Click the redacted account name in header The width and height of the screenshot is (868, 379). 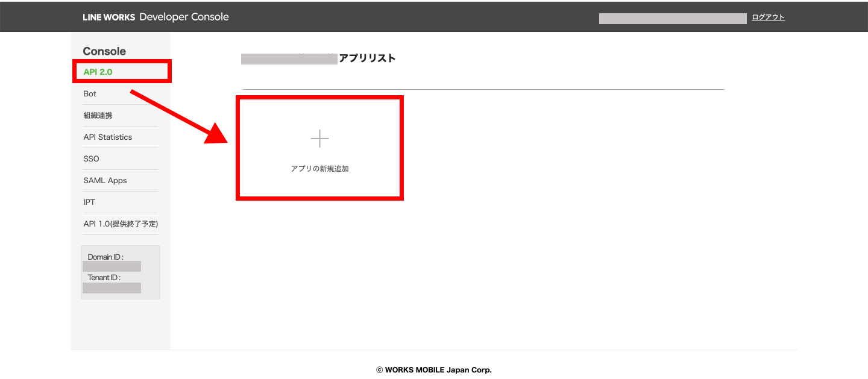(673, 18)
